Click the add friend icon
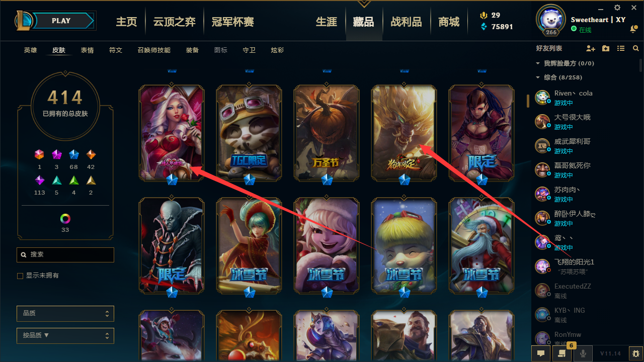This screenshot has height=362, width=644. click(591, 48)
